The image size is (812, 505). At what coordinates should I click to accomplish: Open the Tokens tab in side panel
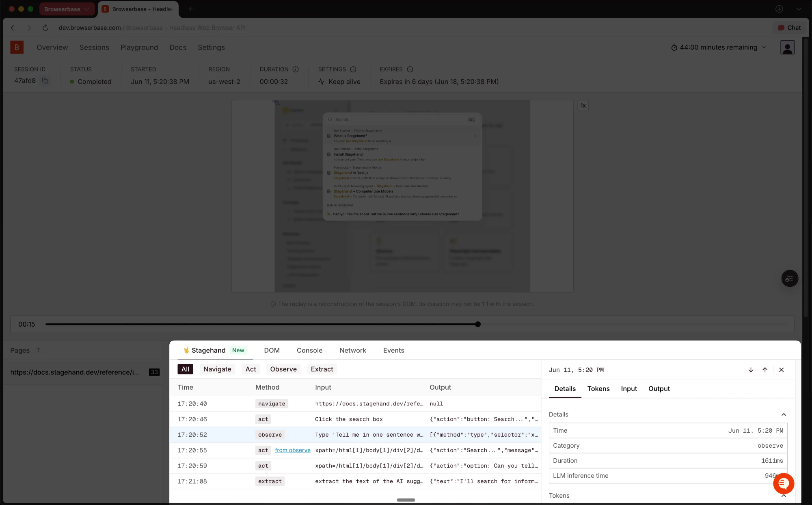(598, 389)
